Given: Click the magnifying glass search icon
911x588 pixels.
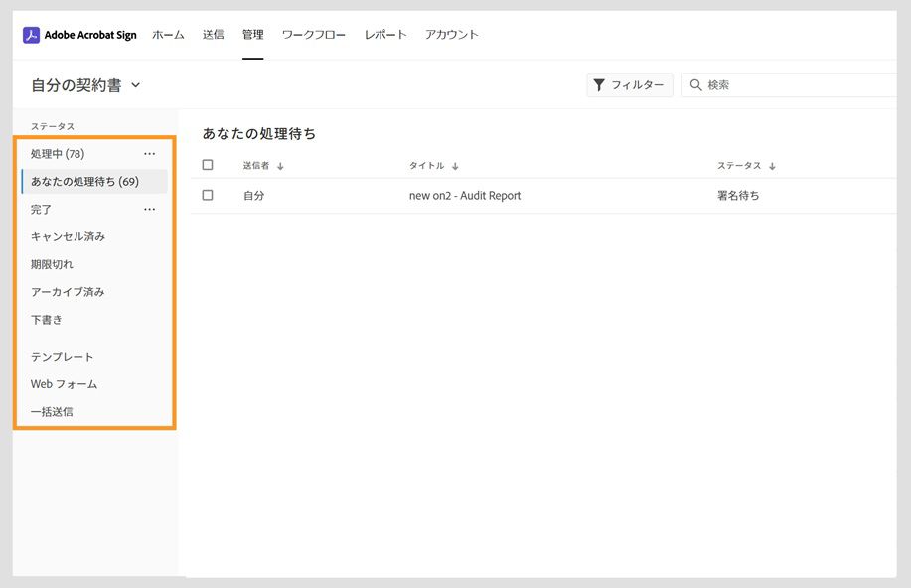Looking at the screenshot, I should (x=695, y=85).
